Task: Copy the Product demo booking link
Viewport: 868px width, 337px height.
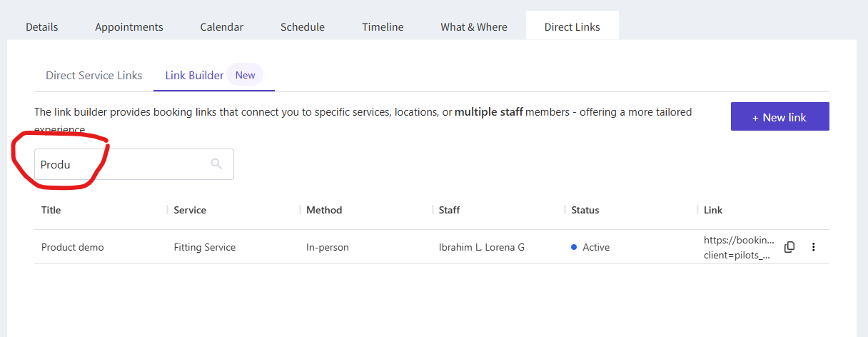Action: 789,247
